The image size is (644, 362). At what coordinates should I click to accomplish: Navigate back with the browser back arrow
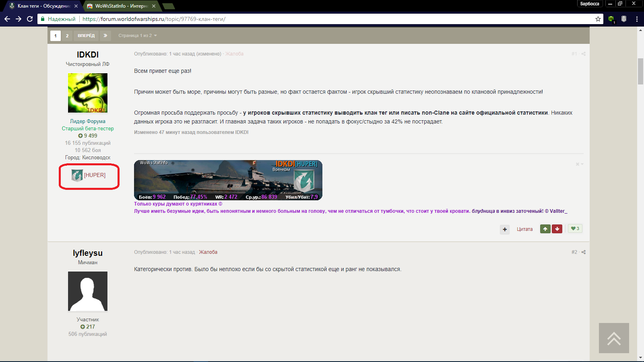pos(7,19)
